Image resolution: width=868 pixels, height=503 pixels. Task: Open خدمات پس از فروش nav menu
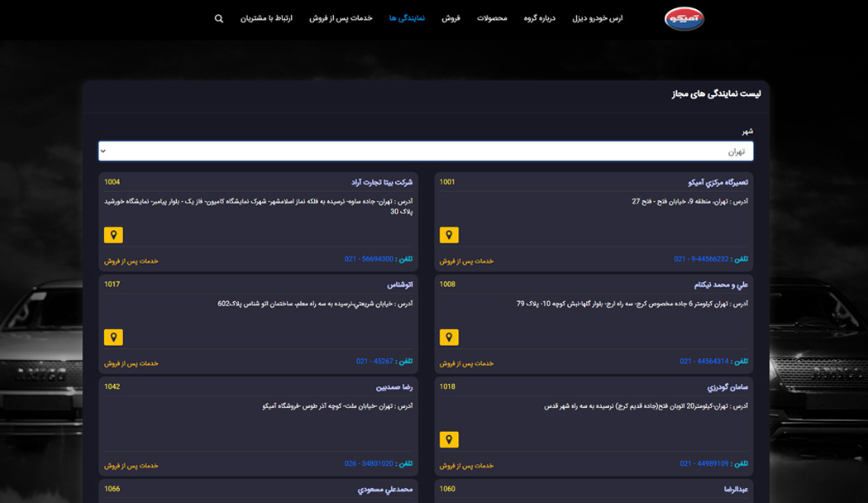click(x=341, y=18)
